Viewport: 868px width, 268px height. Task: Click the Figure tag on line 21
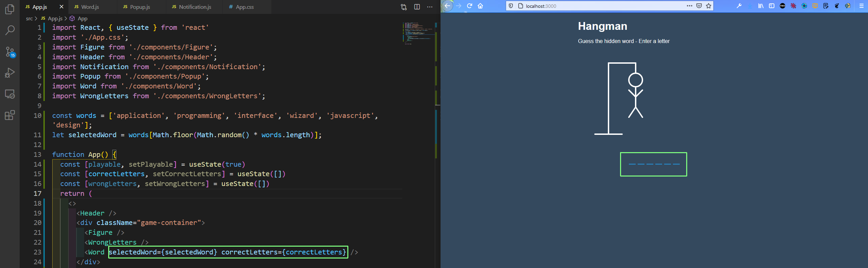(x=100, y=232)
